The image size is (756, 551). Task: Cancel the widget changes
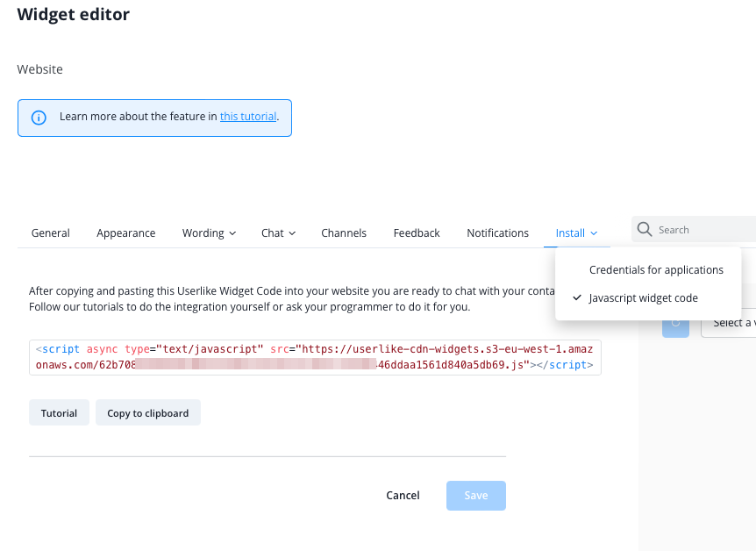pos(403,496)
